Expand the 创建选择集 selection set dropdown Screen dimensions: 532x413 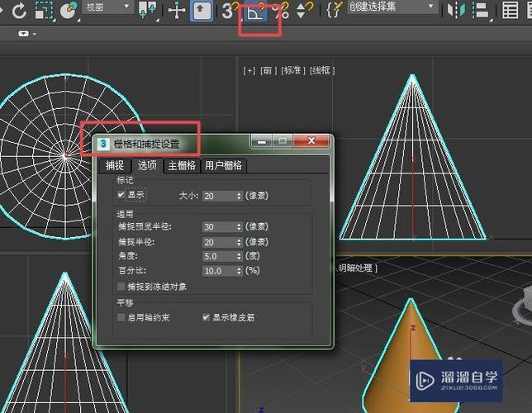[392, 7]
